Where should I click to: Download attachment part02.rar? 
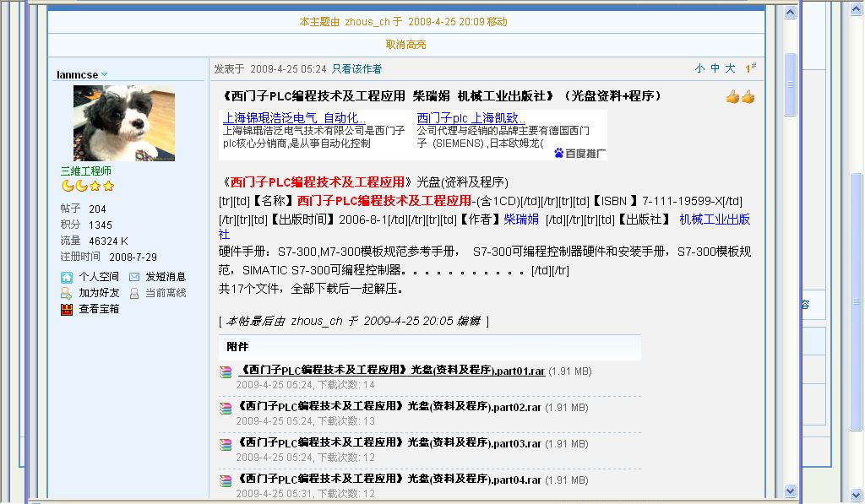click(x=390, y=407)
